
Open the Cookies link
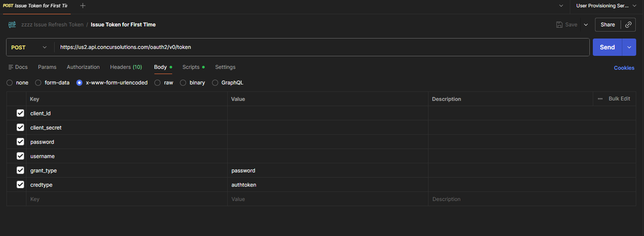coord(624,68)
